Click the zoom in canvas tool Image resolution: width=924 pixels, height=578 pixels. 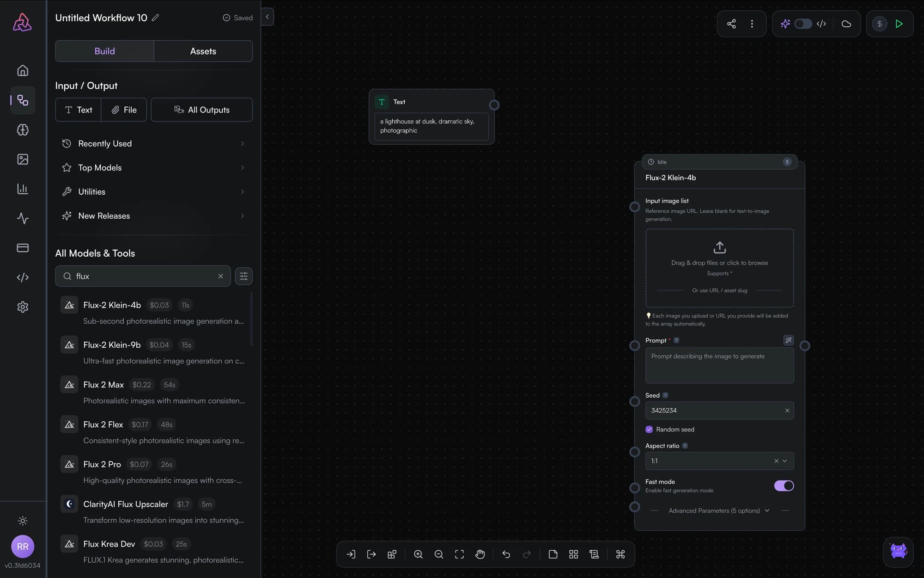point(418,554)
